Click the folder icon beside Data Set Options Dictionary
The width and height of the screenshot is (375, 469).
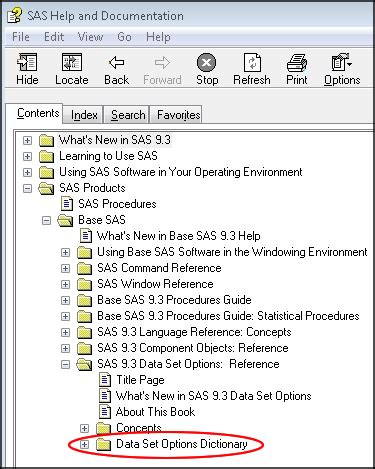point(103,444)
